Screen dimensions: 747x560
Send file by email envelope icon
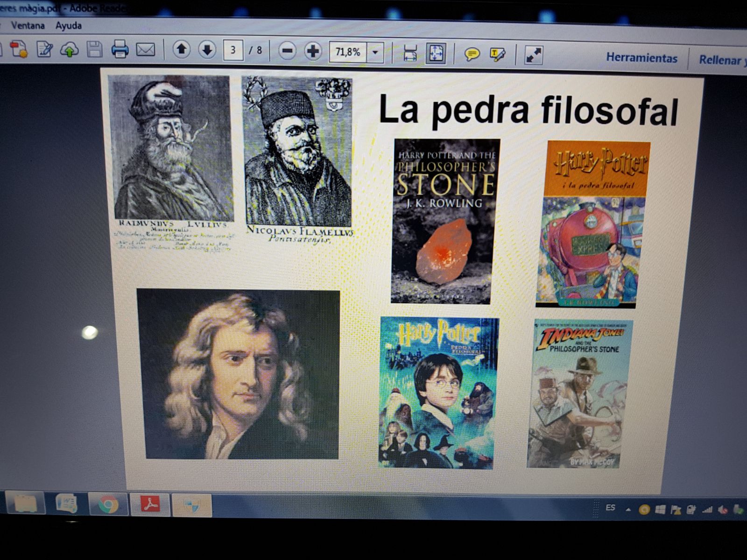(145, 49)
